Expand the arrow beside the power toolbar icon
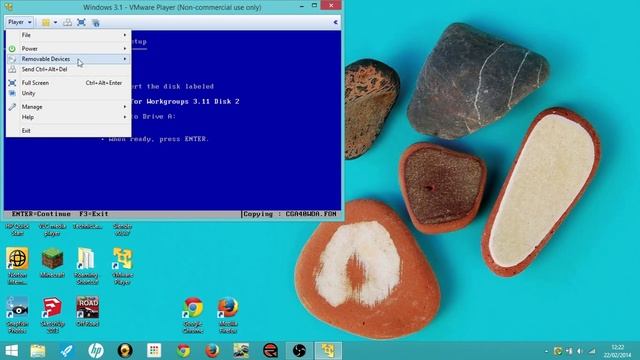Screen dimensions: 640x360 (56, 22)
